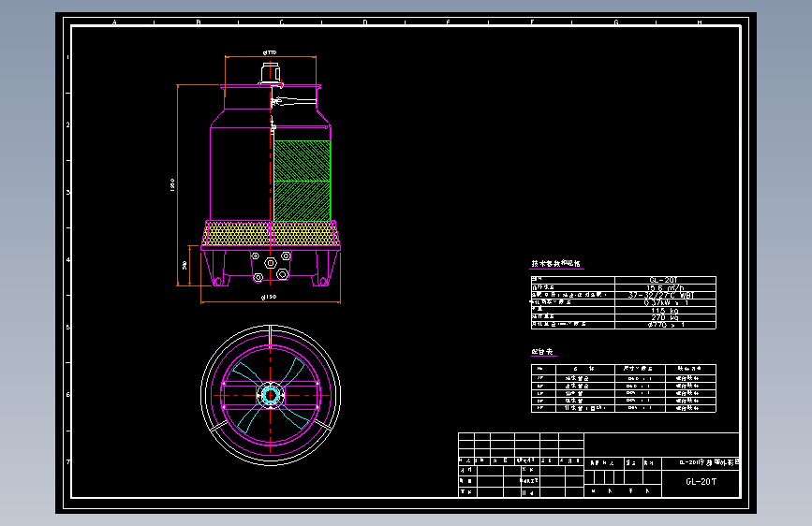Click the φ1190 base diameter dimension text
Image resolution: width=812 pixels, height=526 pixels.
269,298
